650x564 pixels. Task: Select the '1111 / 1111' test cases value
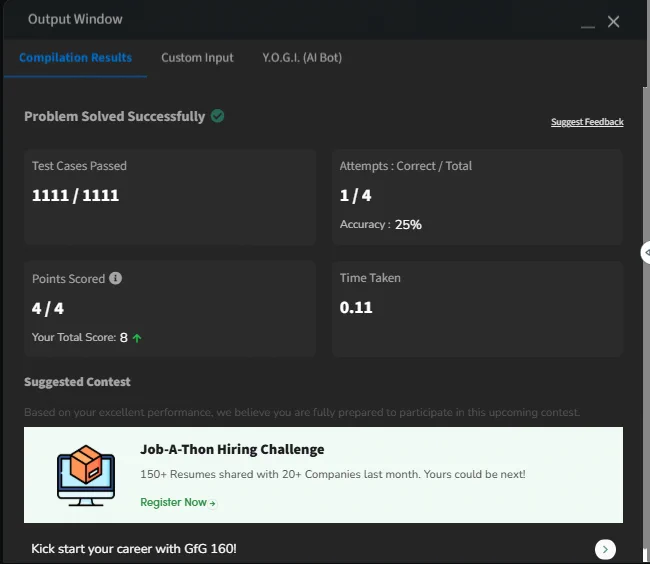[x=75, y=195]
